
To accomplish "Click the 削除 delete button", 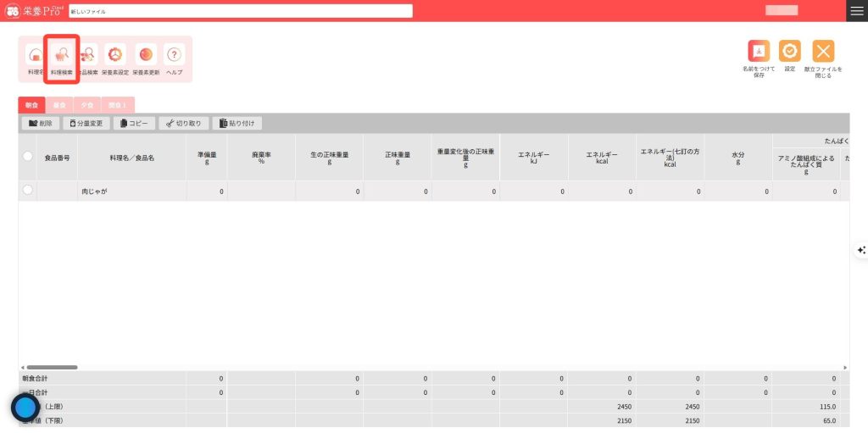I will point(40,123).
